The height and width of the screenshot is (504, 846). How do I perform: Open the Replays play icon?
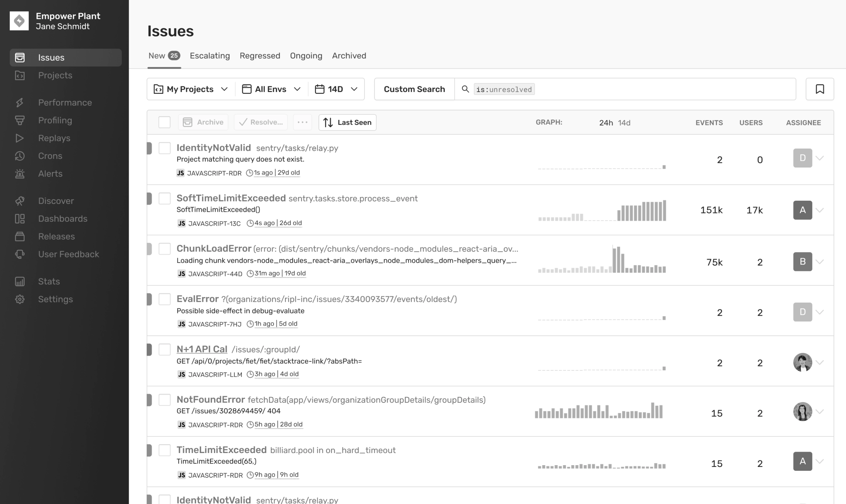point(20,138)
